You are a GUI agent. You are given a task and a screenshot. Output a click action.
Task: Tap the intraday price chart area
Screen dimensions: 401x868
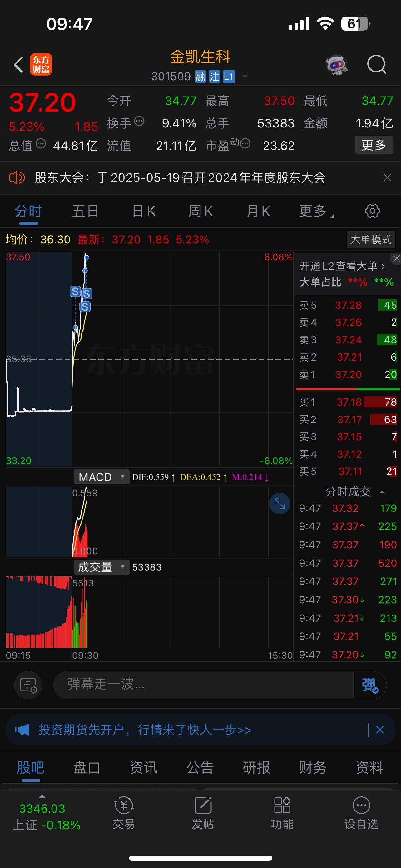click(149, 359)
